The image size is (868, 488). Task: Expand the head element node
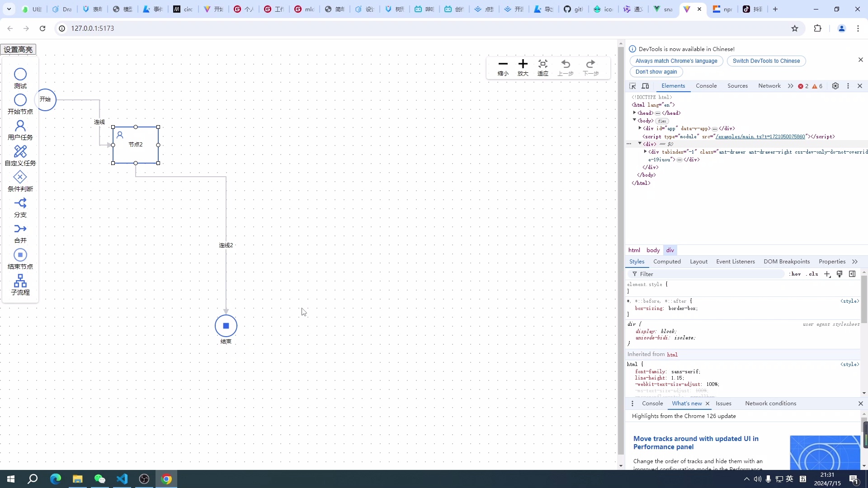[x=635, y=113]
